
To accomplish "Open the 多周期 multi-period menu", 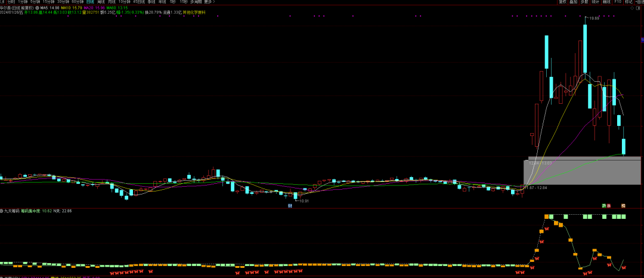I will coord(196,2).
